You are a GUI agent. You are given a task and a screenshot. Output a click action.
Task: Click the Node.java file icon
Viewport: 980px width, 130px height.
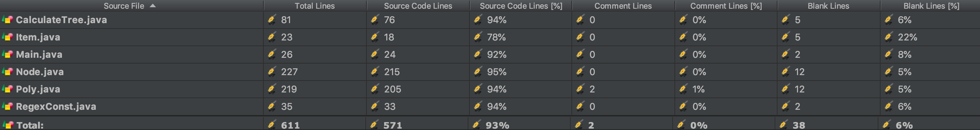click(x=8, y=71)
